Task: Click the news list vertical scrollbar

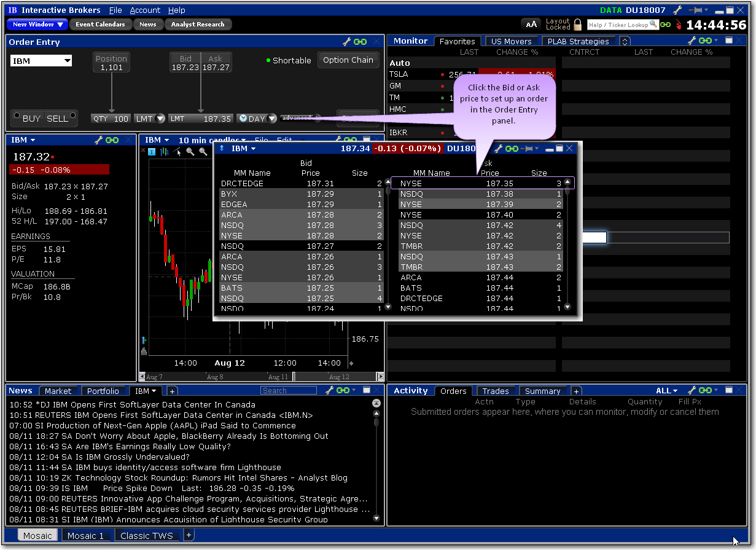Action: tap(376, 461)
